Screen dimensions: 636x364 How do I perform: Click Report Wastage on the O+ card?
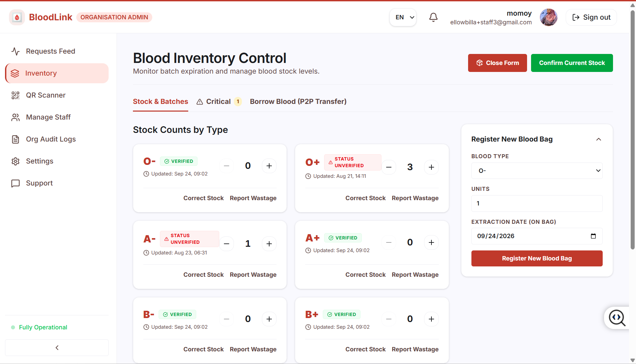click(x=415, y=198)
